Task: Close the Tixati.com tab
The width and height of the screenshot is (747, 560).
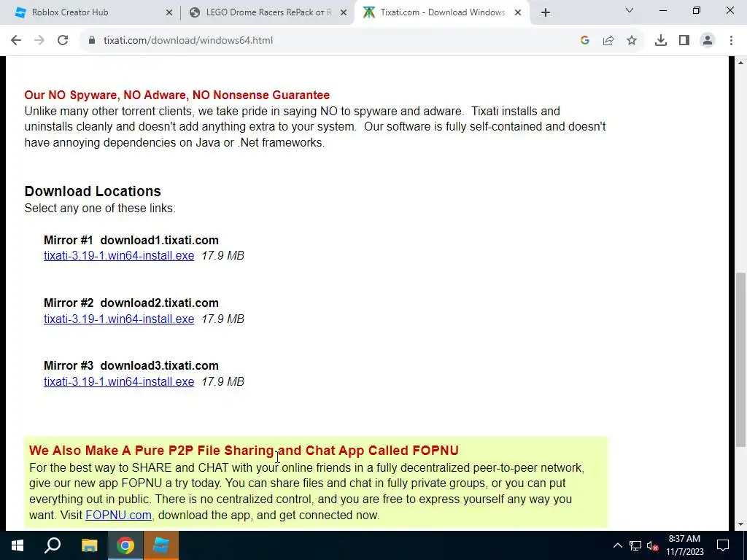Action: click(518, 13)
